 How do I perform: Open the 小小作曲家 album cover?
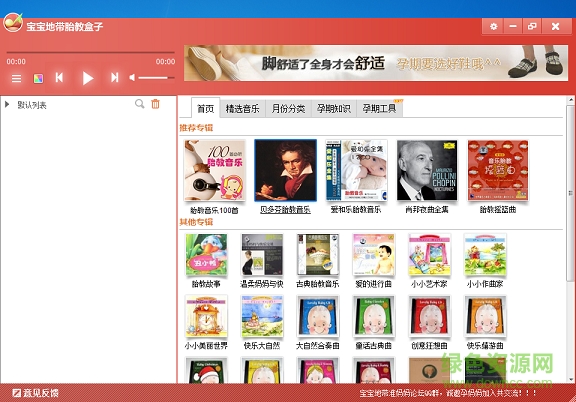tap(485, 255)
